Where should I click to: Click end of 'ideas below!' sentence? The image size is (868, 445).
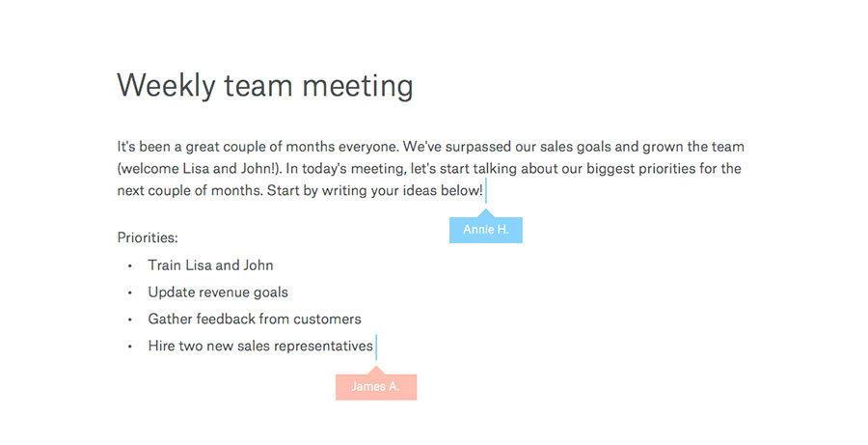click(x=483, y=190)
